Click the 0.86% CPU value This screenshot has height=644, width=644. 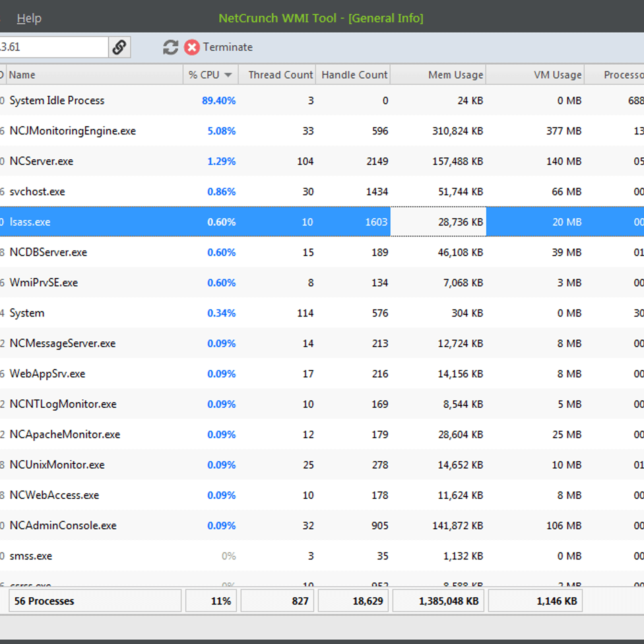tap(221, 192)
